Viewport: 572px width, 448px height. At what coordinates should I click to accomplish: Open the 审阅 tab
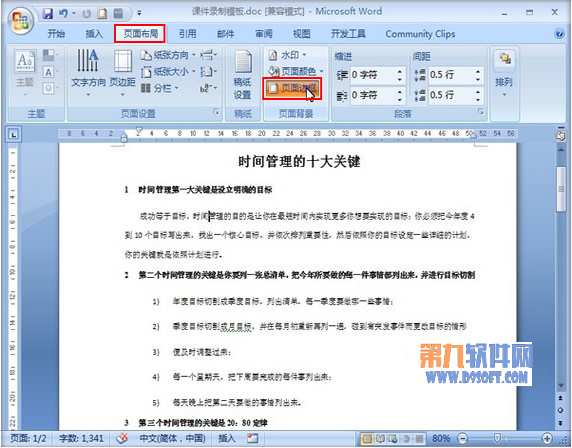(263, 34)
